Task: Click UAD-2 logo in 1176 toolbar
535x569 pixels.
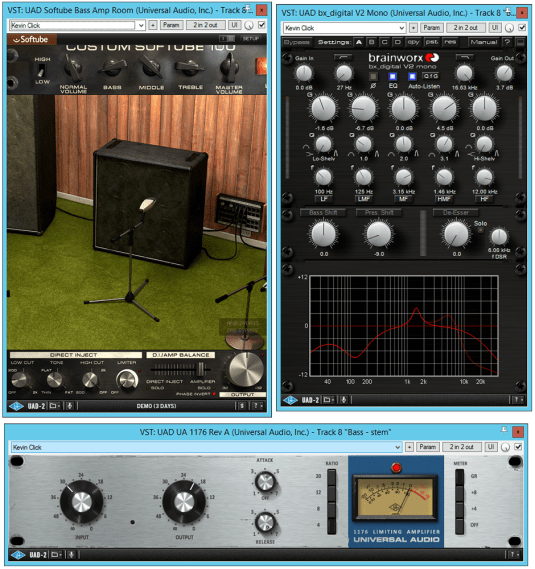Action: [18, 555]
